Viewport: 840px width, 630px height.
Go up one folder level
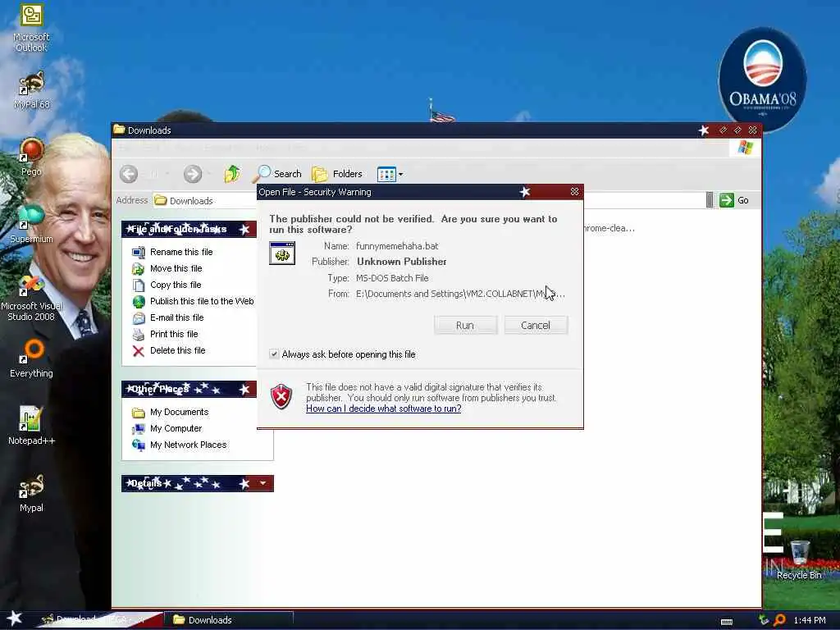point(232,174)
